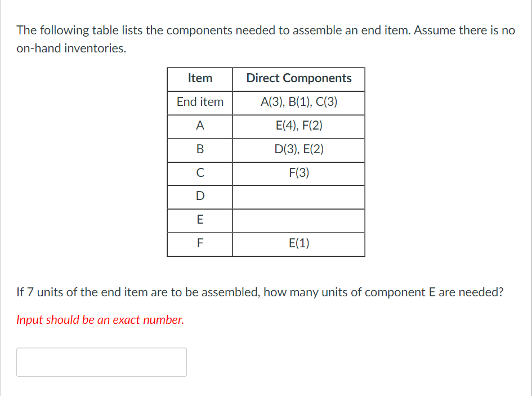Screen dimensions: 532x396
Task: Click the paragraph about on-hand inventories
Action: (266, 39)
